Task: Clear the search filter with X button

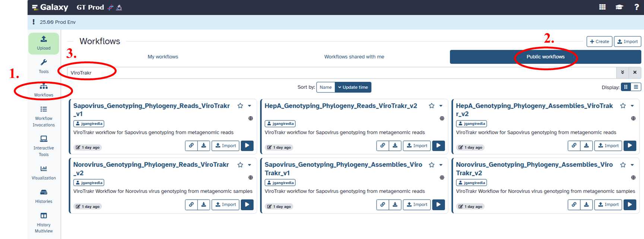Action: (635, 72)
